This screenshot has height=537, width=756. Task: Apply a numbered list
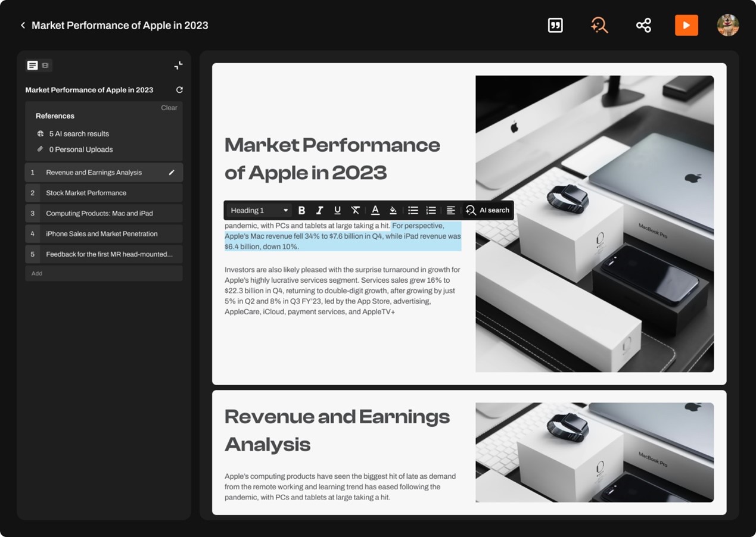tap(431, 210)
